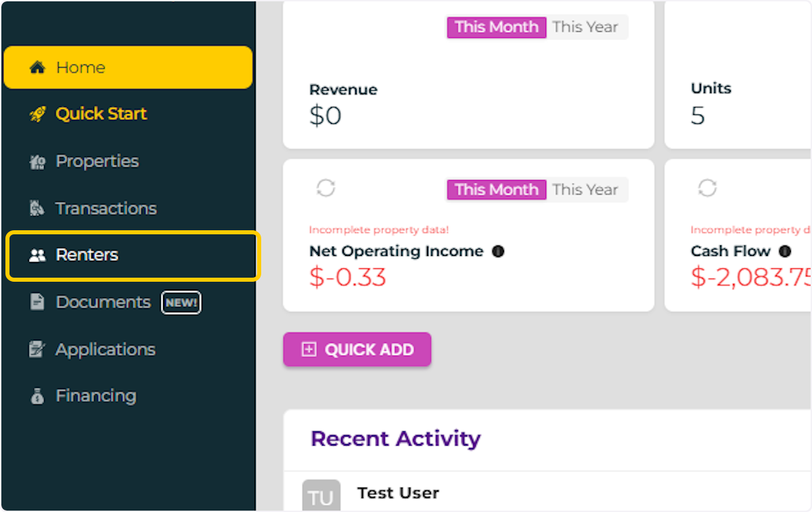The height and width of the screenshot is (512, 812).
Task: Click the Documents file icon
Action: coord(37,302)
